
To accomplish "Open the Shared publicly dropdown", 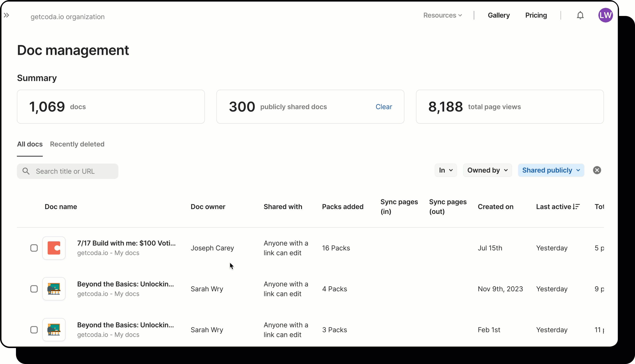I will point(551,170).
